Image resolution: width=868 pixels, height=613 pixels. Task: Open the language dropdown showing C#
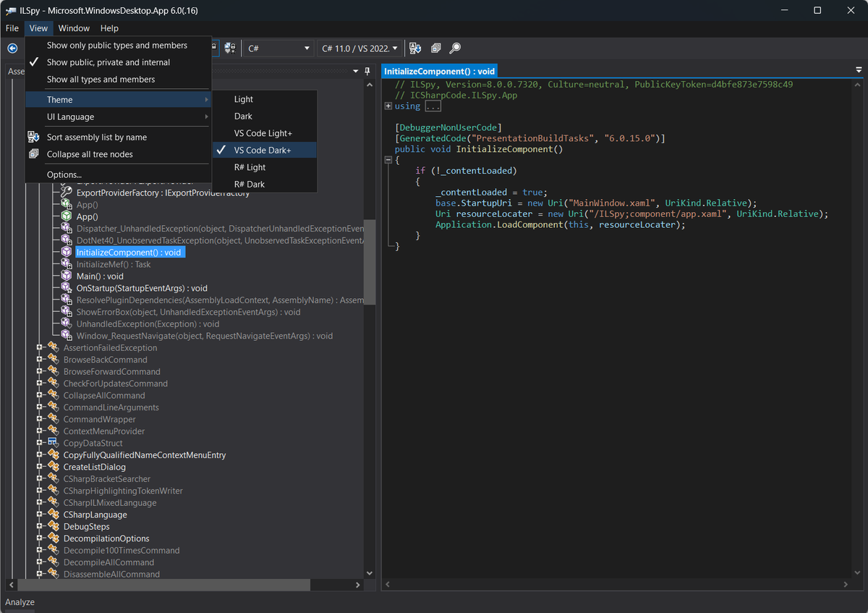278,48
